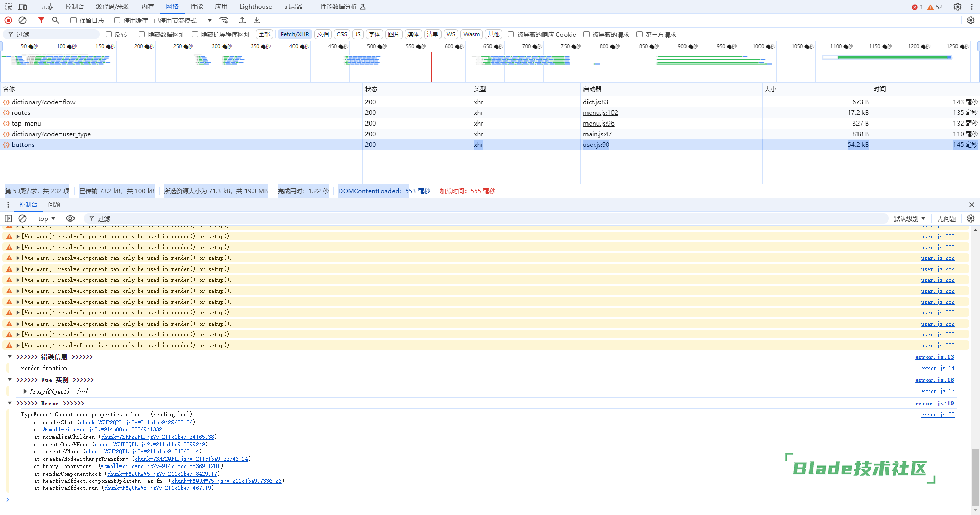
Task: Open DevTools more options menu
Action: pyautogui.click(x=971, y=7)
